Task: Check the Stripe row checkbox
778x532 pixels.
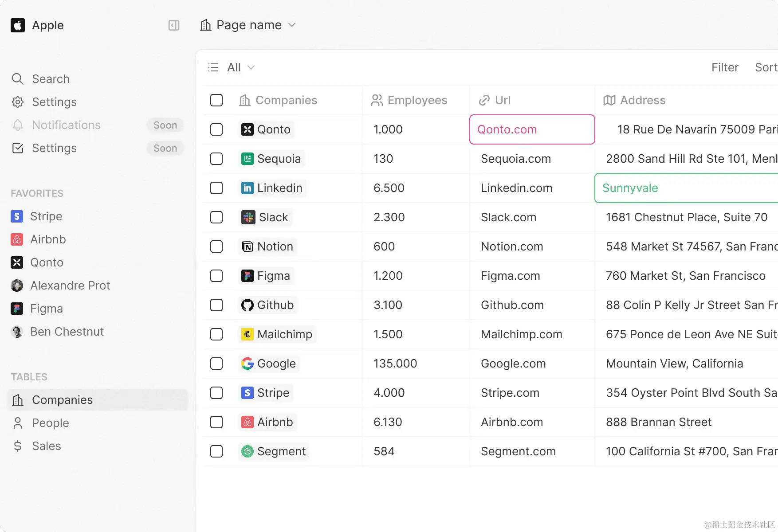Action: coord(216,393)
